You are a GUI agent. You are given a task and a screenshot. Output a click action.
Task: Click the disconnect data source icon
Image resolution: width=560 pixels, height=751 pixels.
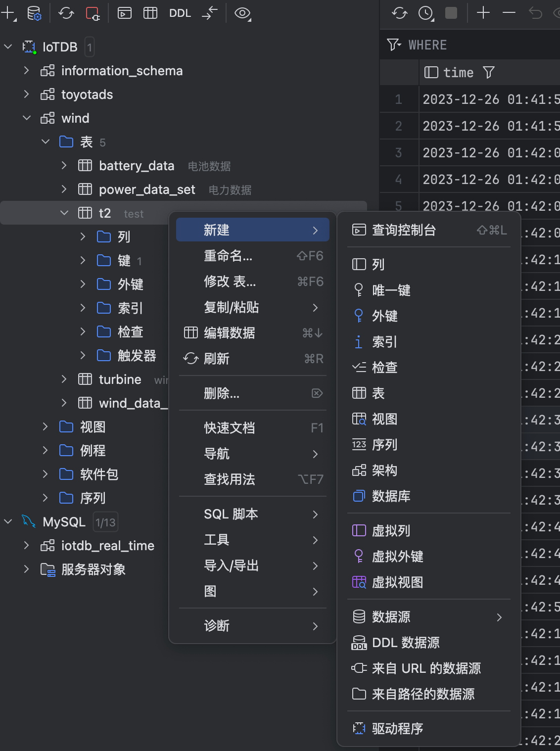(x=93, y=13)
